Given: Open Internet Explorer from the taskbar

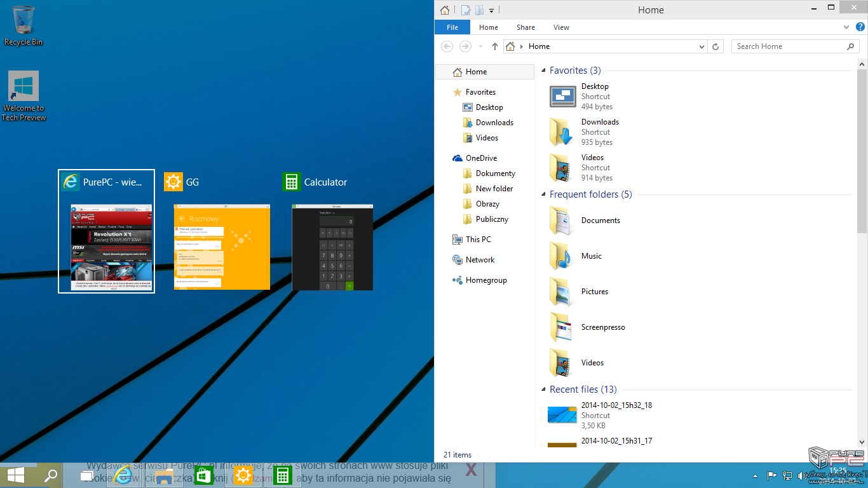Looking at the screenshot, I should coord(123,475).
